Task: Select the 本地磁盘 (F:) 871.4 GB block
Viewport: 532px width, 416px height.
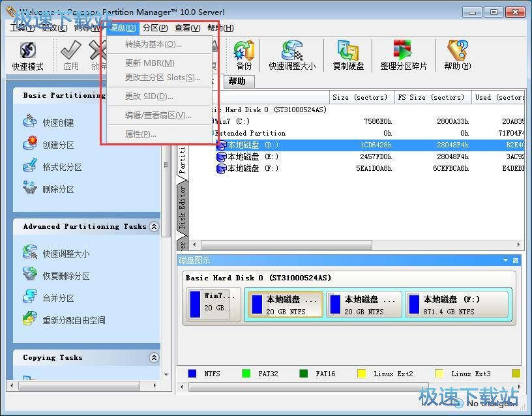Action: (456, 305)
